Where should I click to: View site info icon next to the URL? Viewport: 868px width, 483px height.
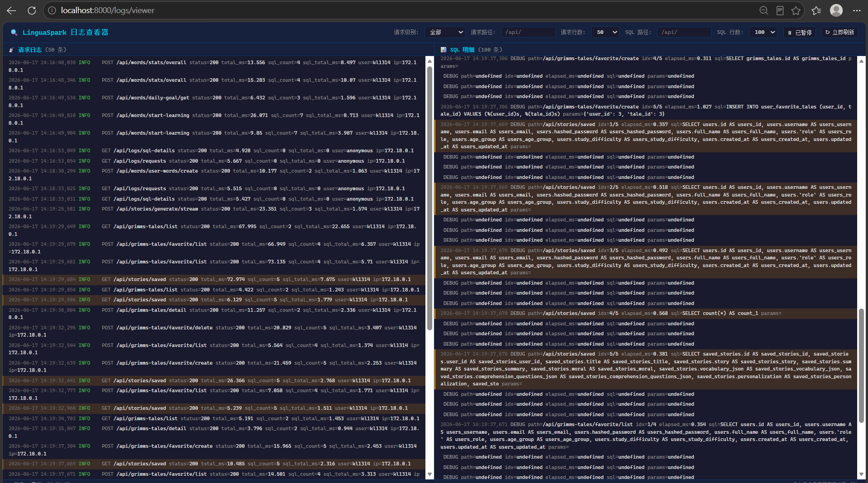[x=52, y=10]
